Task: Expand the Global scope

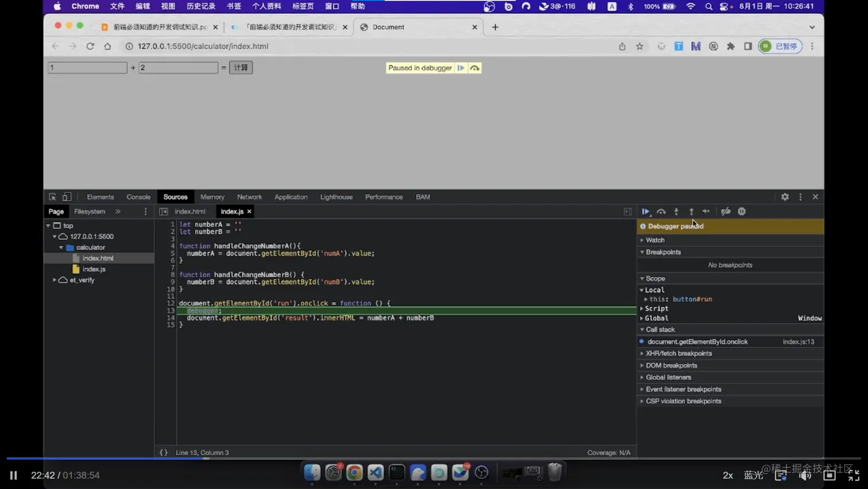Action: 642,318
